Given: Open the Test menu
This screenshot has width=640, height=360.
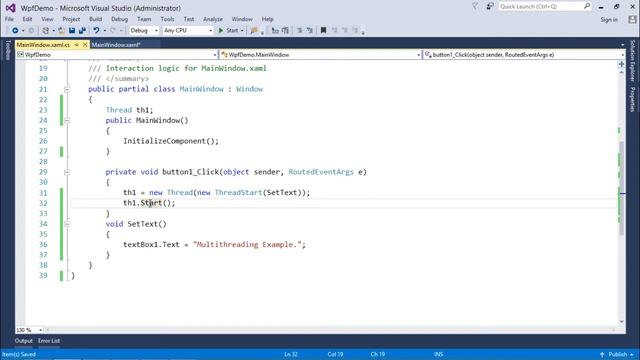Looking at the screenshot, I should point(189,19).
